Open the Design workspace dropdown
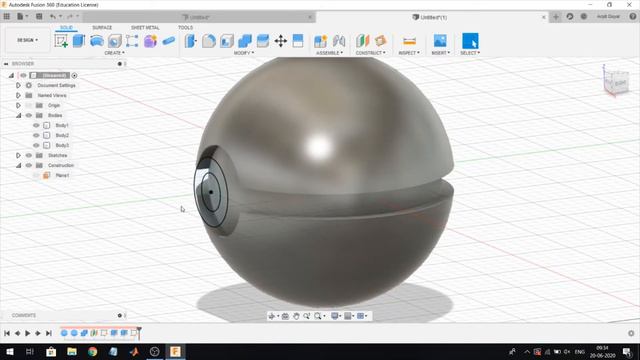 27,40
